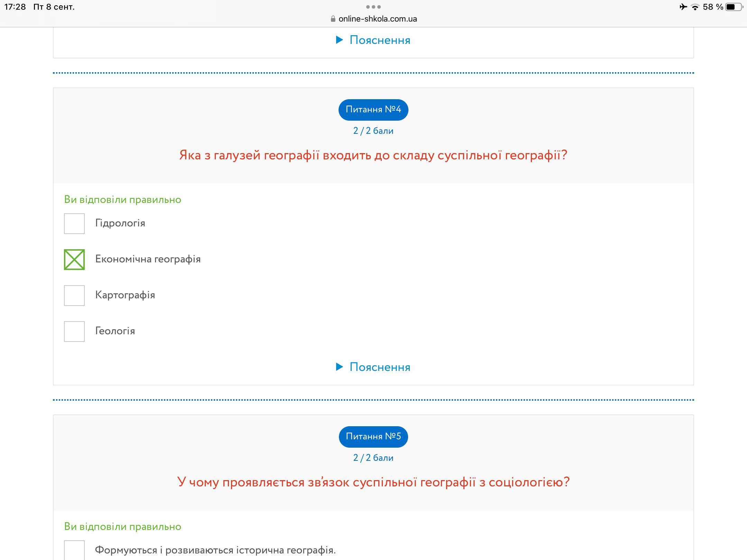Screen dimensions: 747x560
Task: Select checkbox for історична географія answer
Action: [74, 550]
